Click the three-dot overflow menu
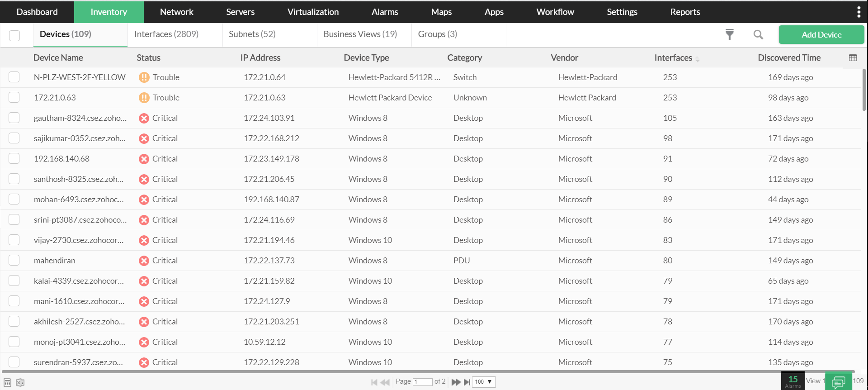Screen dimensions: 868x390 pyautogui.click(x=859, y=12)
